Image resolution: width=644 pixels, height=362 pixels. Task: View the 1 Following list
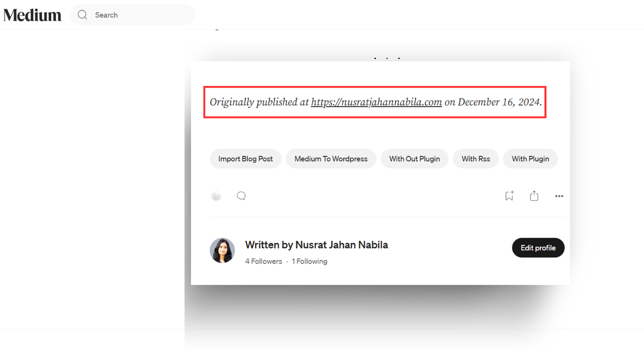[309, 261]
